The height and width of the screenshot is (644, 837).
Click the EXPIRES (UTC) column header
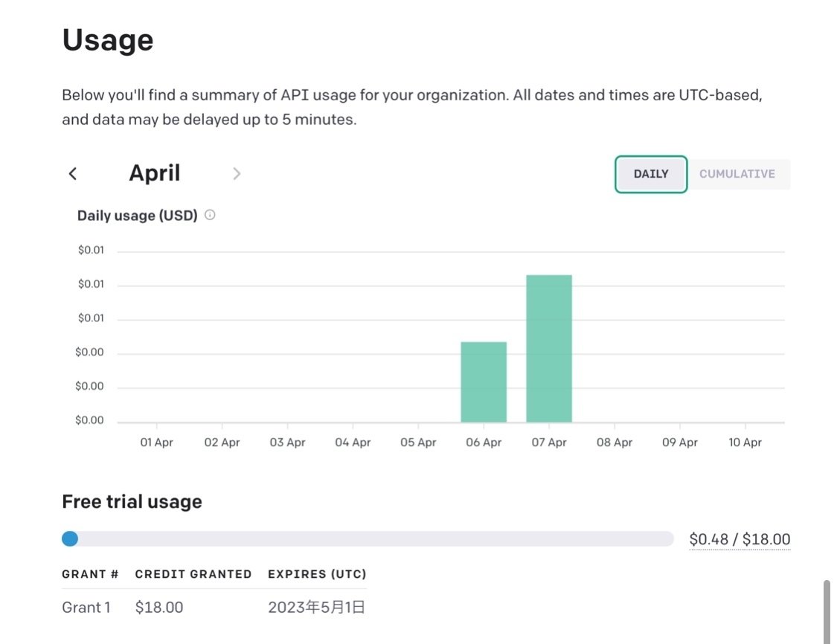click(x=317, y=574)
